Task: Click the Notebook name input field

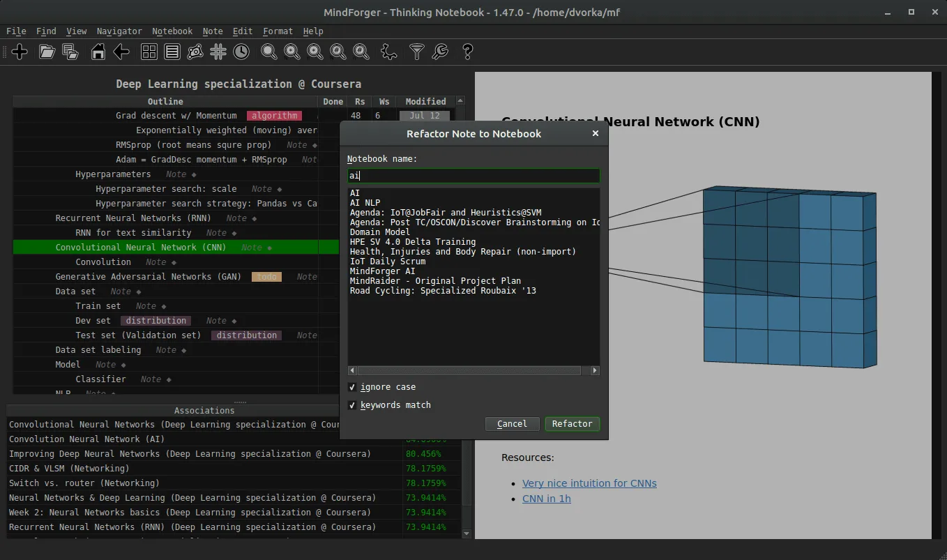Action: click(x=473, y=176)
